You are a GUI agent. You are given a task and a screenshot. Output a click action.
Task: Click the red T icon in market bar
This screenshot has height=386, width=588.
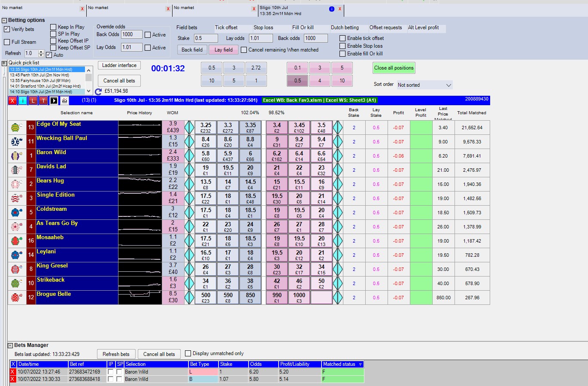(43, 100)
